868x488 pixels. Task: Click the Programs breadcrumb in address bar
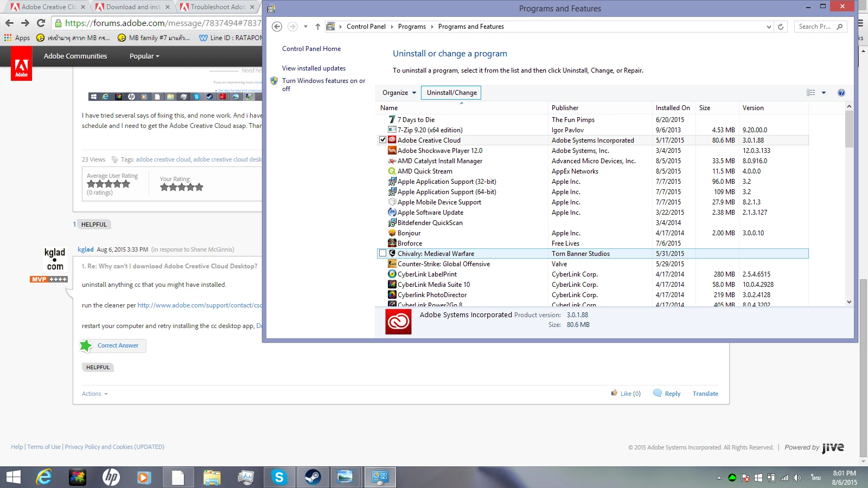click(412, 27)
